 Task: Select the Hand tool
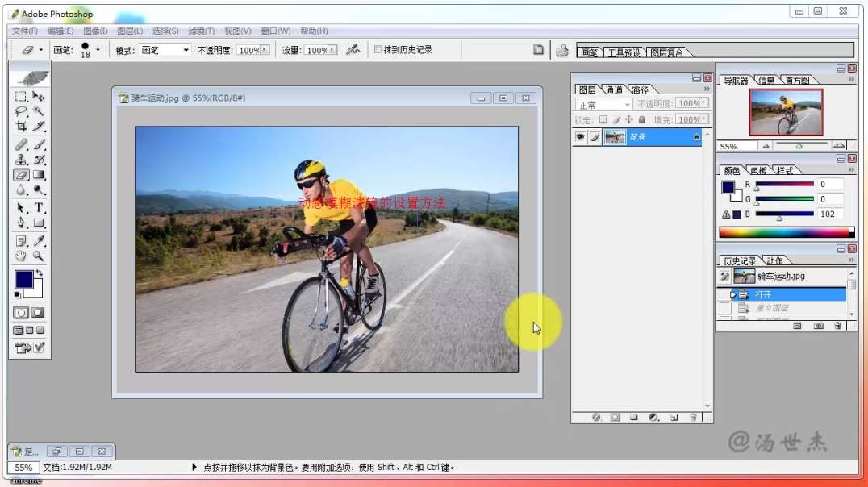tap(21, 256)
